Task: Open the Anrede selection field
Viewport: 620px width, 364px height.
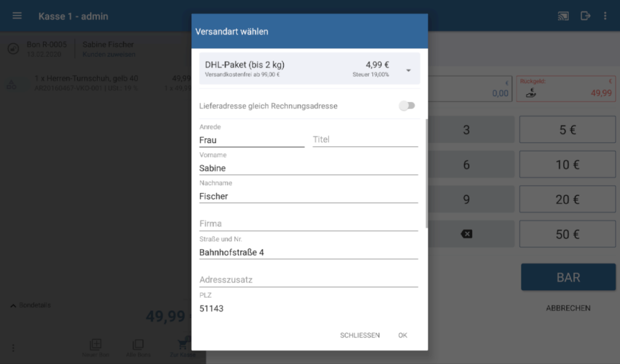Action: point(251,140)
